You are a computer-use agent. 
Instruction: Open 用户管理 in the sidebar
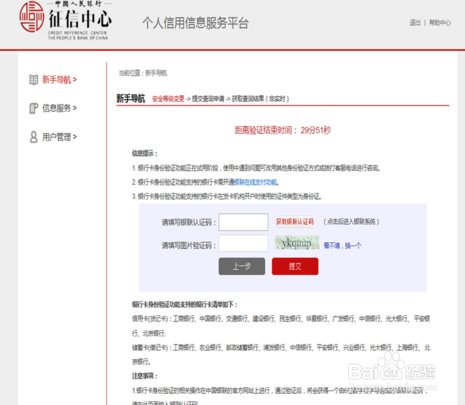(x=59, y=137)
